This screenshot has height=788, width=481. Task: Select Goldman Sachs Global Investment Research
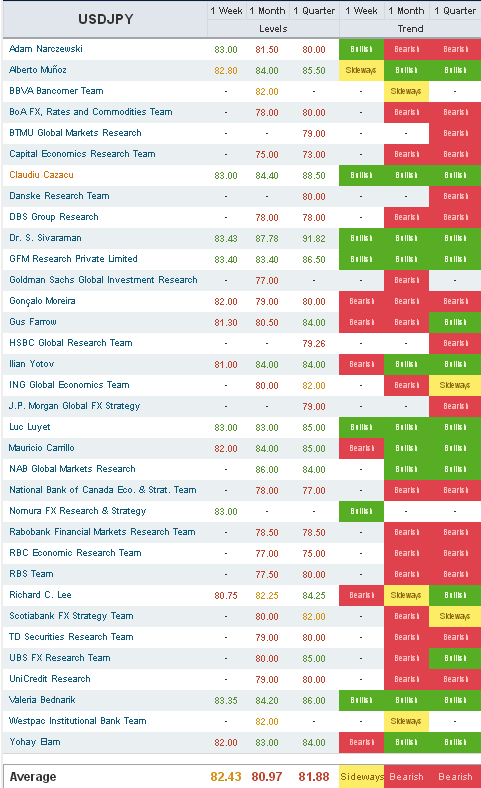[x=103, y=280]
